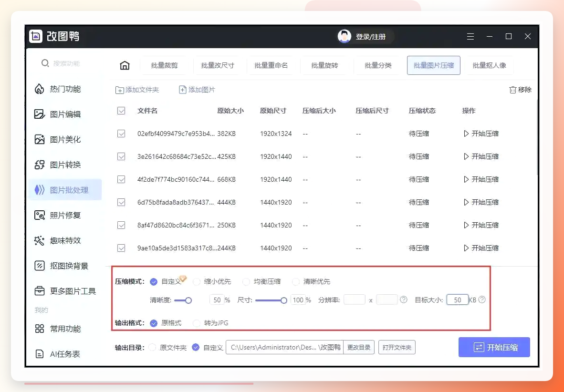Image resolution: width=564 pixels, height=392 pixels.
Task: Select 清晰优先 compression mode
Action: pyautogui.click(x=296, y=281)
